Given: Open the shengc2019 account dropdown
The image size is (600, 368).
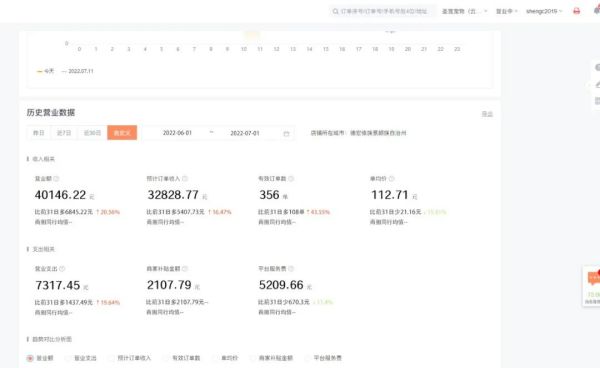Looking at the screenshot, I should pos(544,11).
